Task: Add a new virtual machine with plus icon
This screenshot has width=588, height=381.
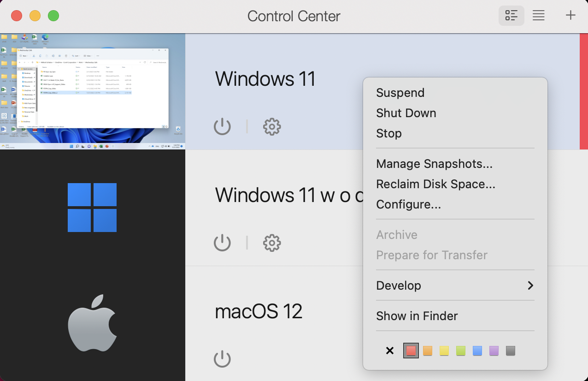Action: (x=570, y=16)
